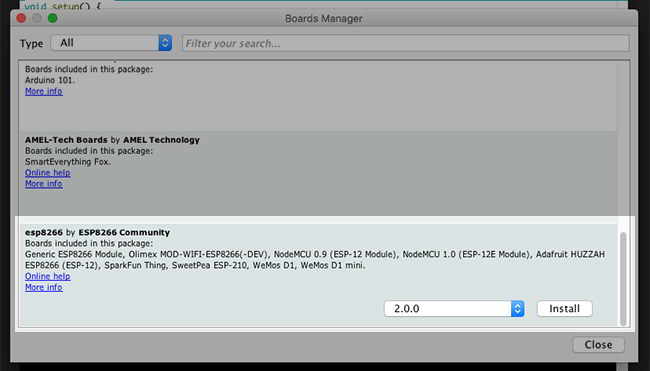Click the green zoom window button
The image size is (650, 371).
click(x=53, y=18)
